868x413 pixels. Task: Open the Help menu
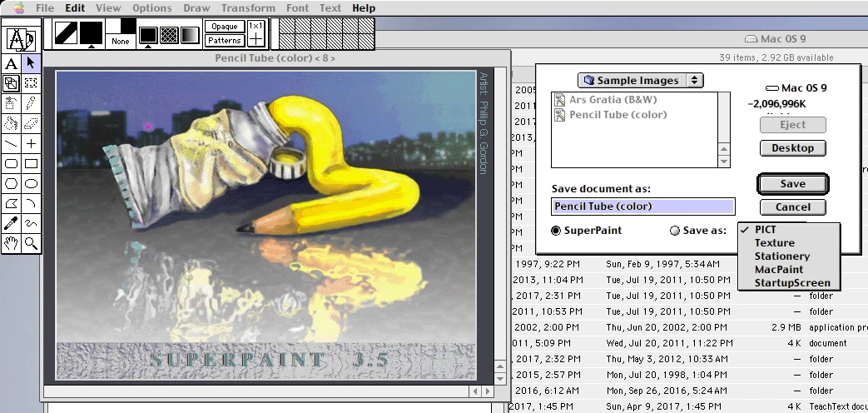tap(364, 8)
